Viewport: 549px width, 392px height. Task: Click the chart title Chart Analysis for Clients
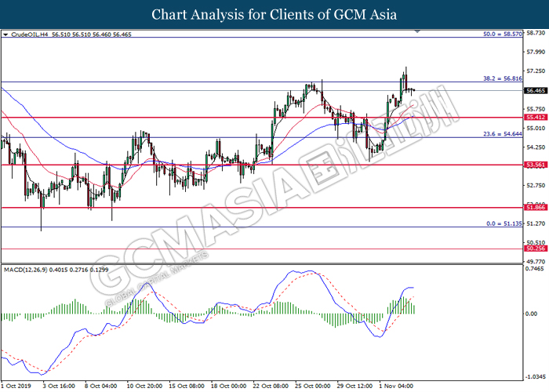click(274, 15)
